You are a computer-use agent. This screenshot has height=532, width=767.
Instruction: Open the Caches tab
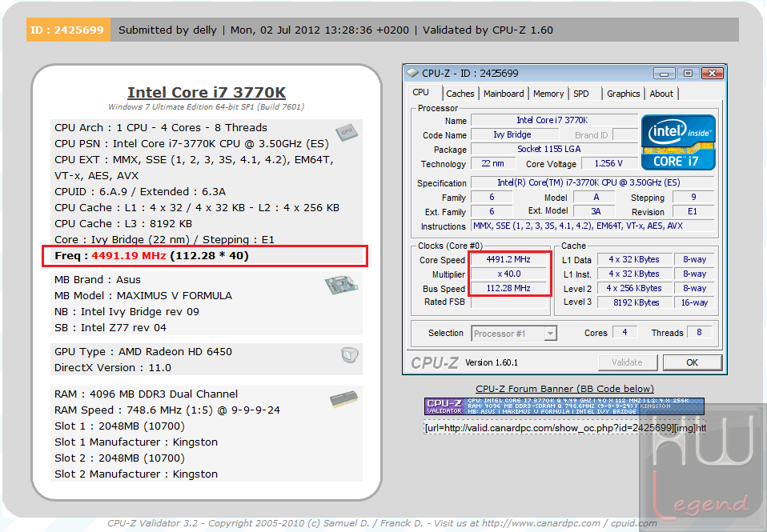[x=460, y=94]
